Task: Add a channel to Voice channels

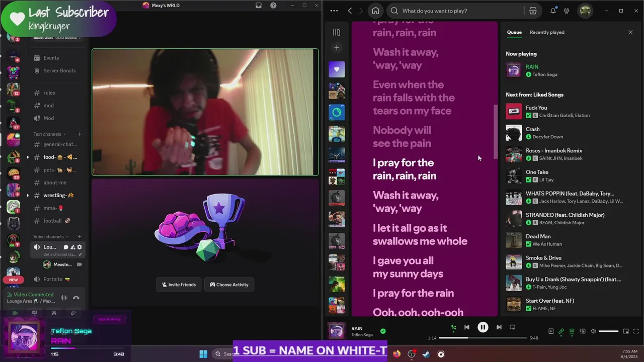Action: [x=79, y=237]
